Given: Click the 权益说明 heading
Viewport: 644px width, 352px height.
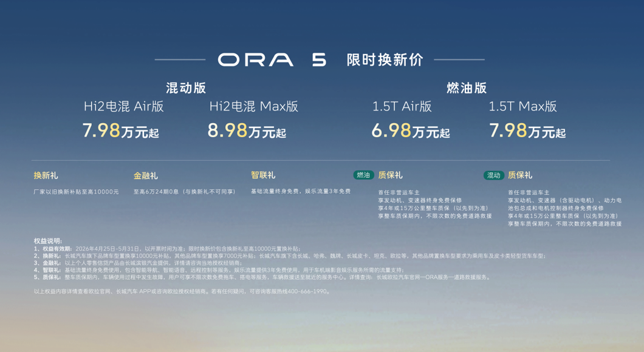Looking at the screenshot, I should 48,241.
